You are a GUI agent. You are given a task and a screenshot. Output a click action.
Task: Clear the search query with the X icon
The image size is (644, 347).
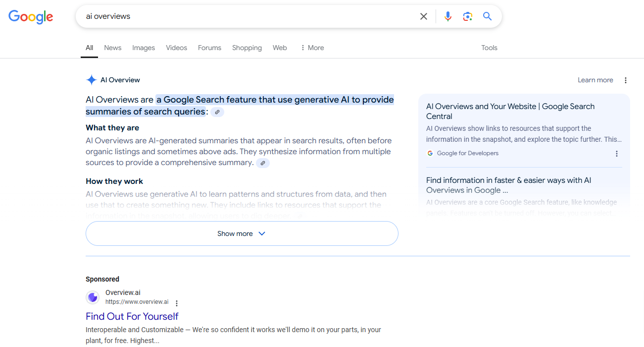(424, 16)
